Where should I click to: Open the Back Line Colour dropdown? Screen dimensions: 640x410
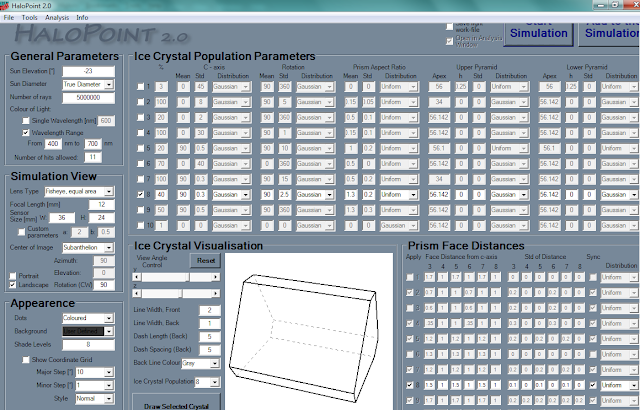pyautogui.click(x=215, y=363)
